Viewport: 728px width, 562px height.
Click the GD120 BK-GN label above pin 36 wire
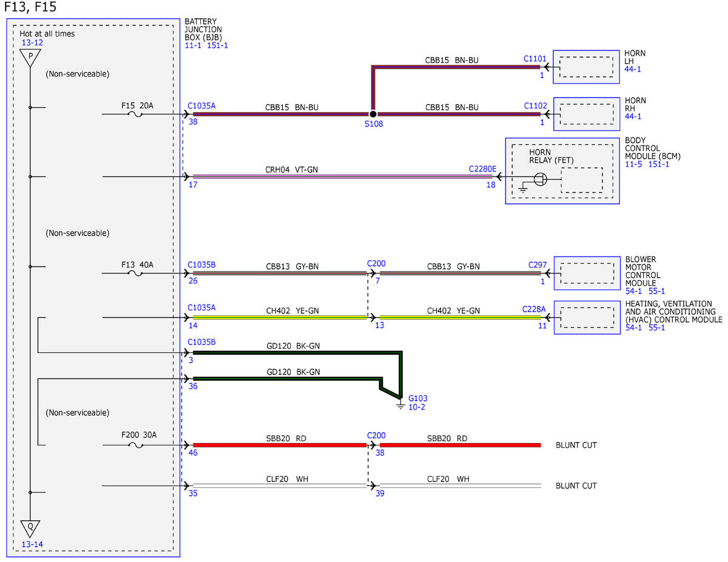tap(294, 372)
